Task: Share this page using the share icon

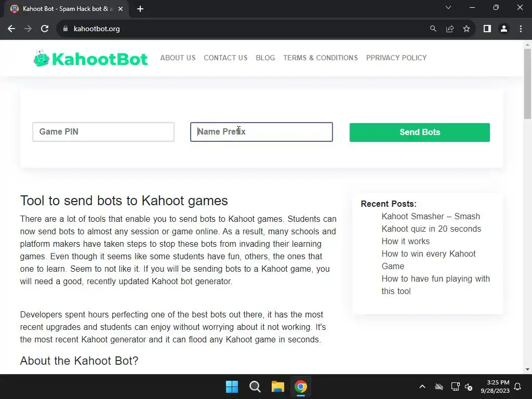Action: click(x=450, y=29)
